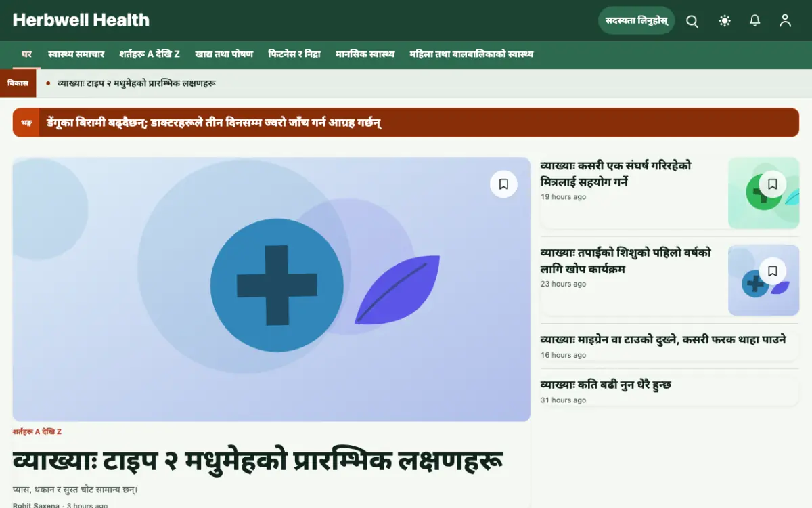Open the डेंगू breaking news banner headline
This screenshot has height=508, width=812.
[215, 123]
